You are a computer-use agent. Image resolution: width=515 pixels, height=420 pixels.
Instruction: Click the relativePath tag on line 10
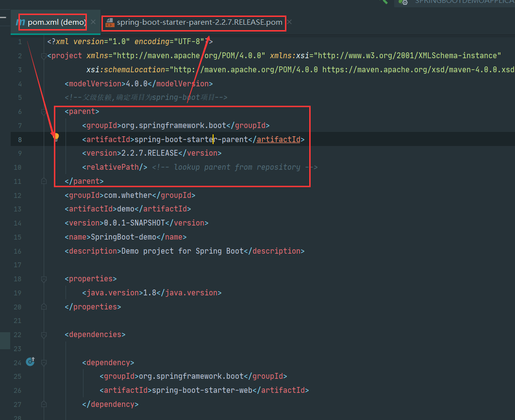coord(115,167)
